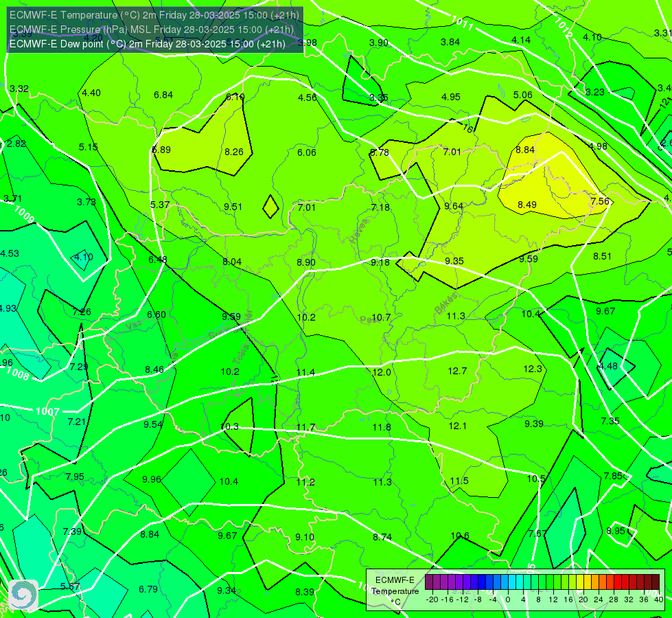
Task: Click the 8.26 map value
Action: point(234,152)
